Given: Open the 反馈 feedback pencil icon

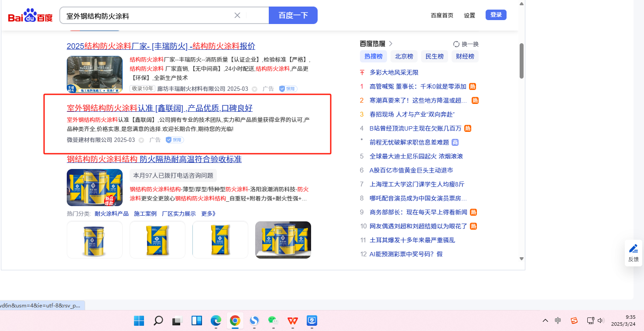Looking at the screenshot, I should click(634, 248).
